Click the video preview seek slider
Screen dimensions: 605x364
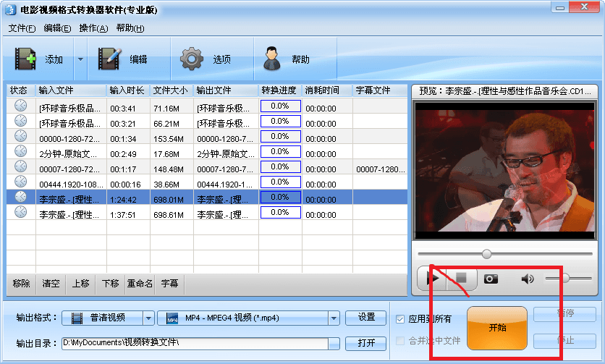pos(504,254)
